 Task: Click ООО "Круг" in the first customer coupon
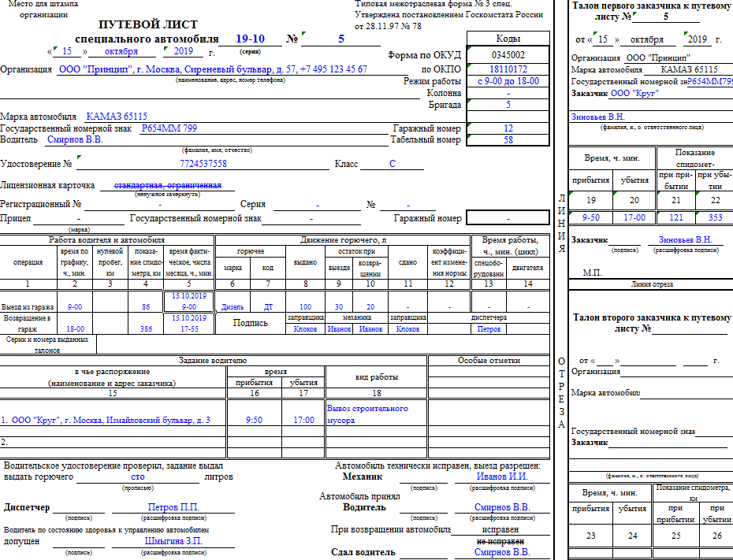[634, 93]
